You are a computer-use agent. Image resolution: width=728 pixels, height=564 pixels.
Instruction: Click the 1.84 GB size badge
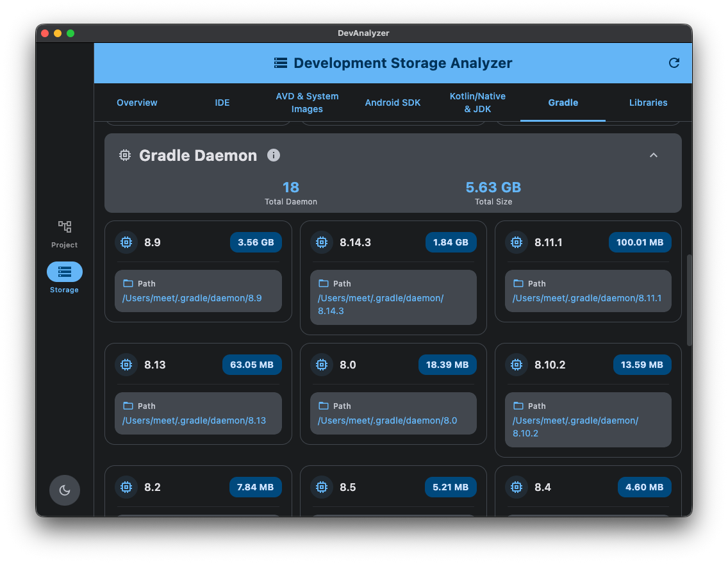click(x=451, y=242)
